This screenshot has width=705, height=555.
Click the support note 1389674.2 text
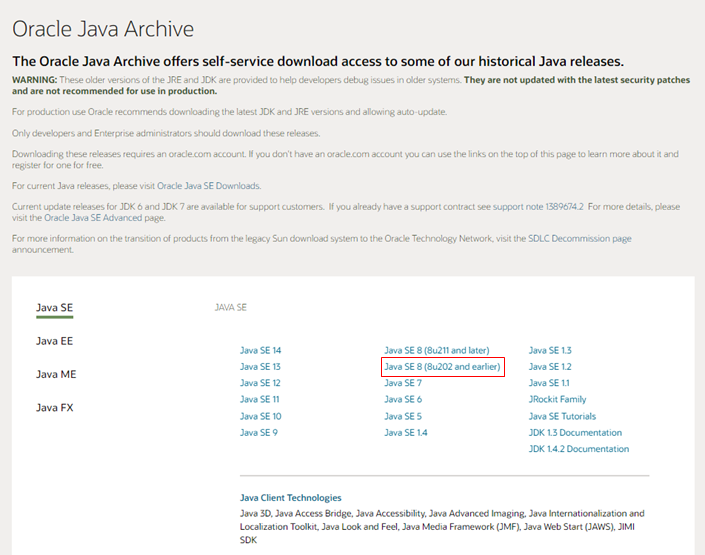538,206
